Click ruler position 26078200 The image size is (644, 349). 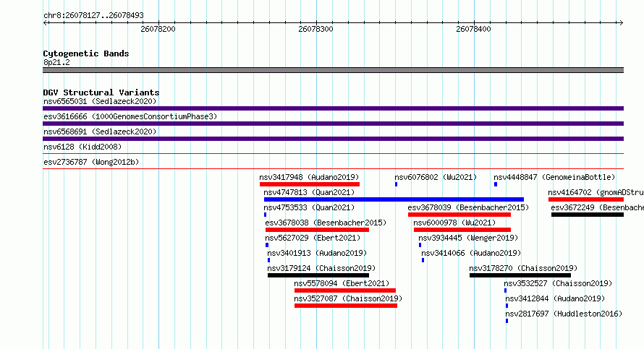pos(158,29)
